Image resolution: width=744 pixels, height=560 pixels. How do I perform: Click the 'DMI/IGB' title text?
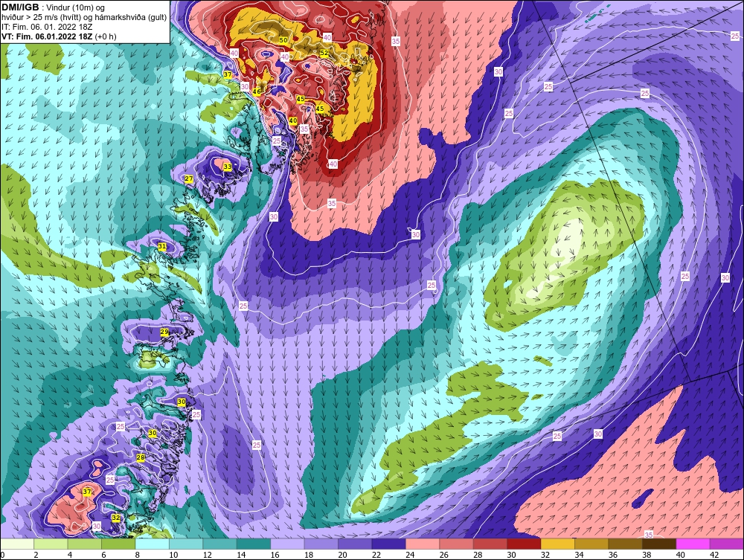point(20,7)
